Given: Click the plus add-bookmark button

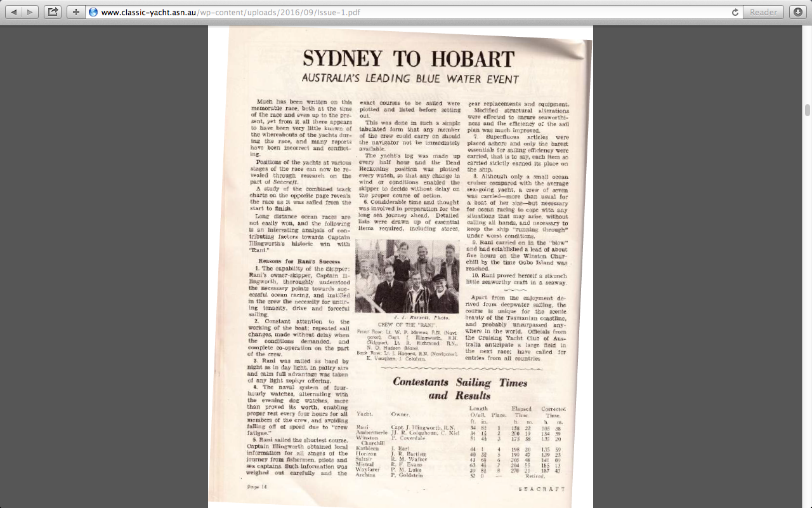Looking at the screenshot, I should coord(76,12).
